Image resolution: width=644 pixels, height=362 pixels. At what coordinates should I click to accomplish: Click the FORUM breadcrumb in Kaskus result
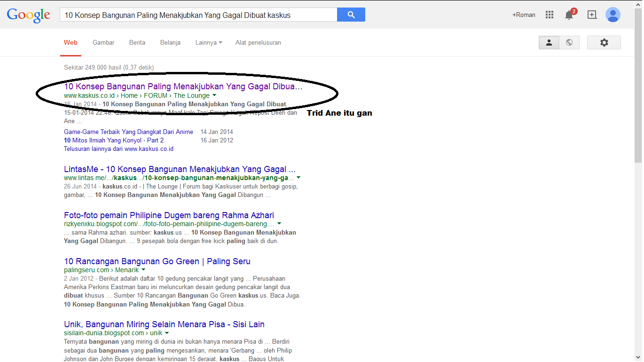[156, 95]
